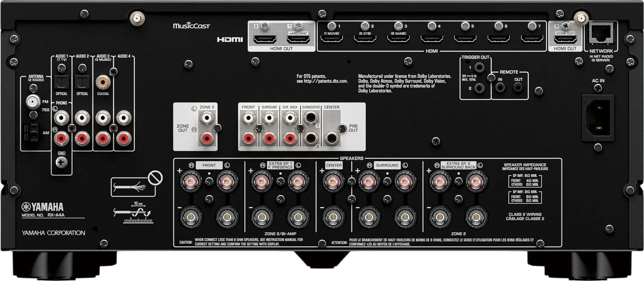Screen dimensions: 644x281
Task: Click the REMOTE OUT jack
Action: (x=518, y=88)
